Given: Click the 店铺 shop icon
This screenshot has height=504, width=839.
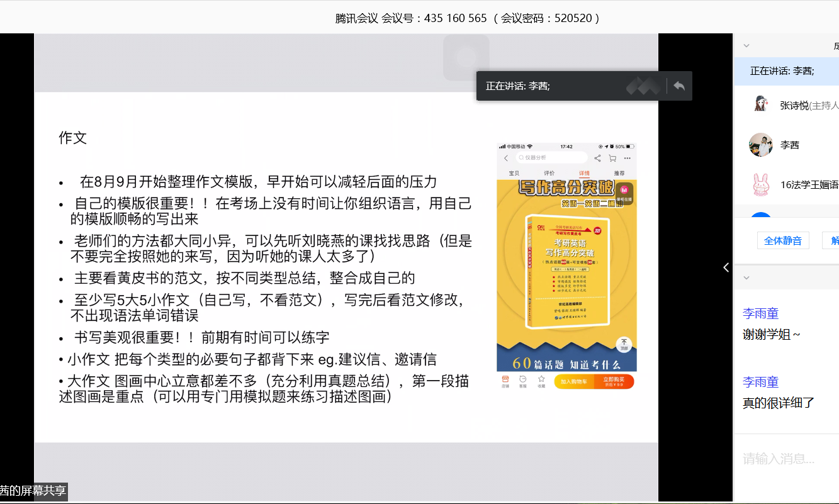Looking at the screenshot, I should pos(505,381).
